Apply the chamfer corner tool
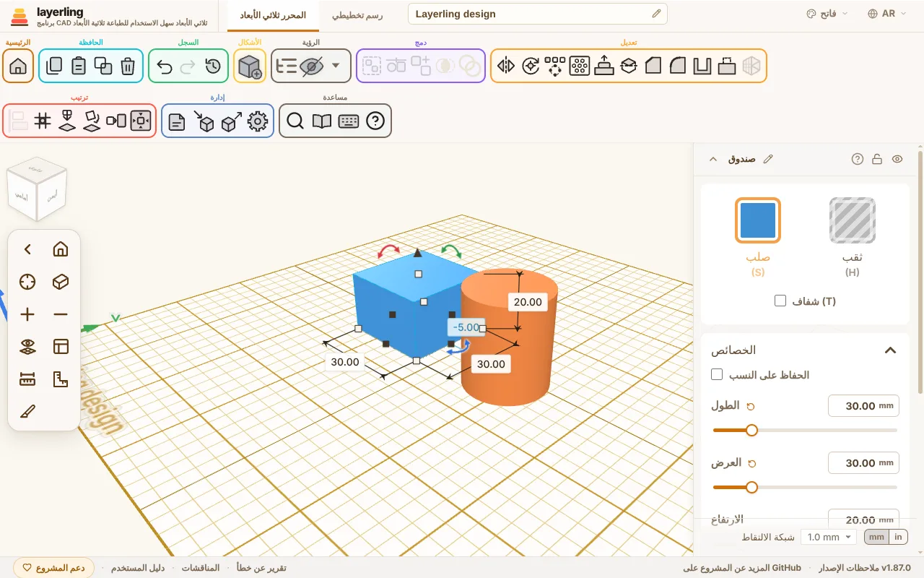Viewport: 924px width, 578px height. click(x=653, y=66)
